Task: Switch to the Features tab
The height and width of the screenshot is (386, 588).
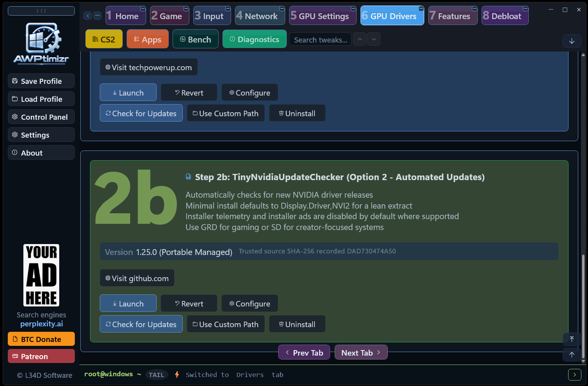Action: (x=453, y=16)
